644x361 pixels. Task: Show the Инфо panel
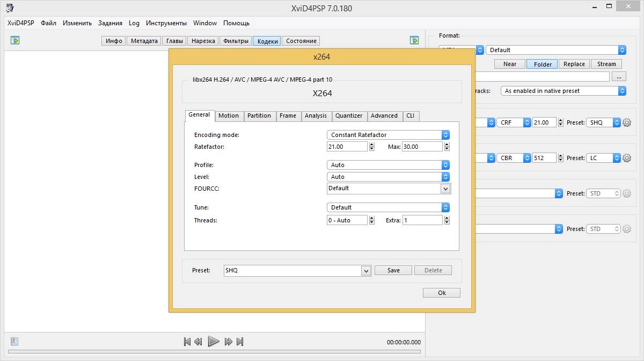114,41
